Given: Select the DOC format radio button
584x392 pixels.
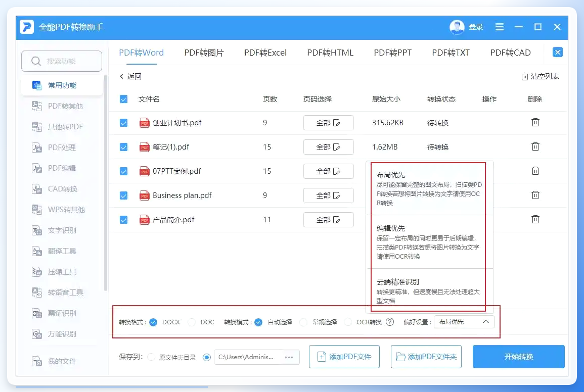Looking at the screenshot, I should coord(192,322).
